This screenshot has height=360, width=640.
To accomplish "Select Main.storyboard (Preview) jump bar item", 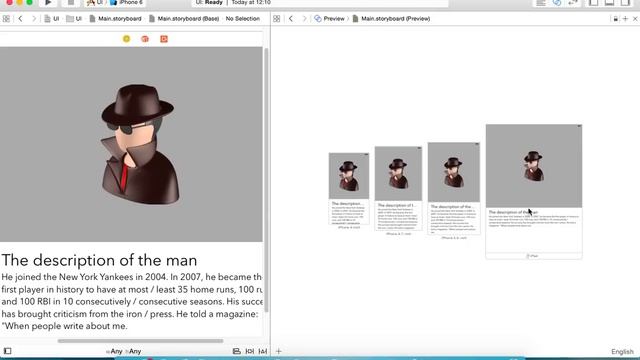I will 391,19.
